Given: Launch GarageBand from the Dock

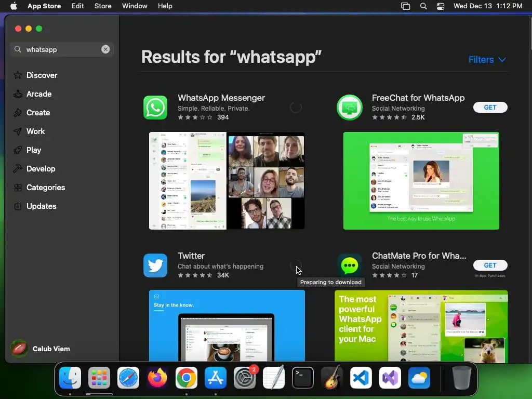Looking at the screenshot, I should (x=332, y=378).
